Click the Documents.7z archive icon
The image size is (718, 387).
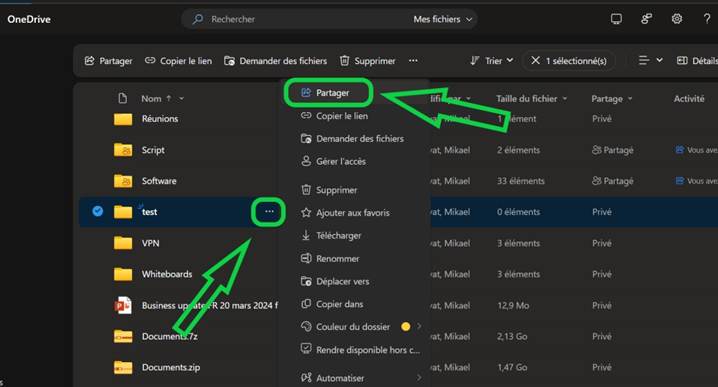pyautogui.click(x=123, y=336)
